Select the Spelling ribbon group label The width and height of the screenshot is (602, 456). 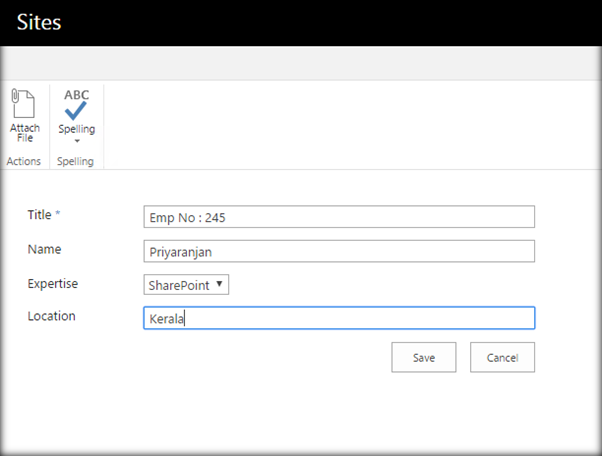click(77, 161)
